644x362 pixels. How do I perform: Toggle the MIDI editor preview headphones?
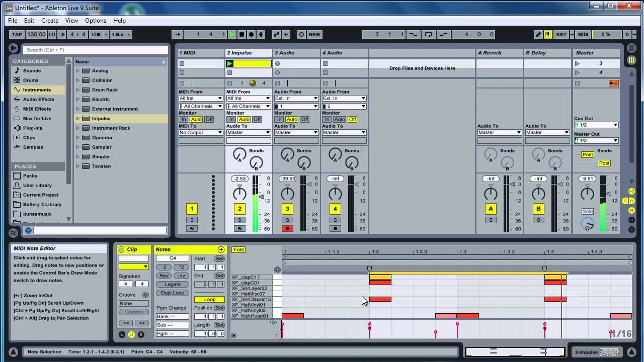tap(277, 270)
